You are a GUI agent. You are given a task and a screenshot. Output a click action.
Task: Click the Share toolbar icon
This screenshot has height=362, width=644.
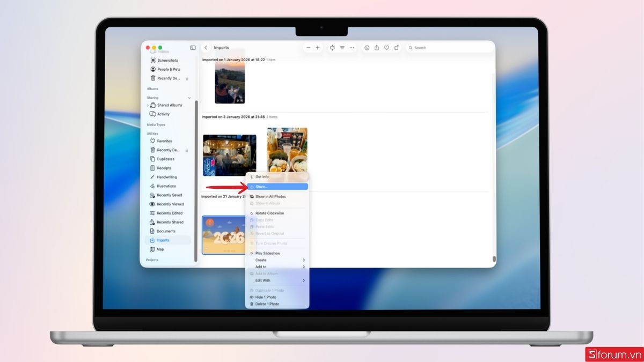point(377,48)
